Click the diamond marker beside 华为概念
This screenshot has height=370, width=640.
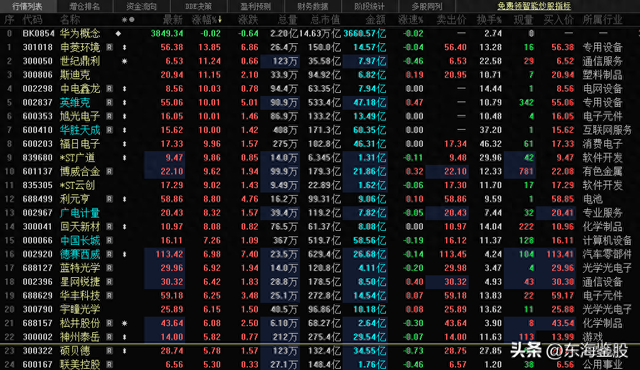(118, 33)
